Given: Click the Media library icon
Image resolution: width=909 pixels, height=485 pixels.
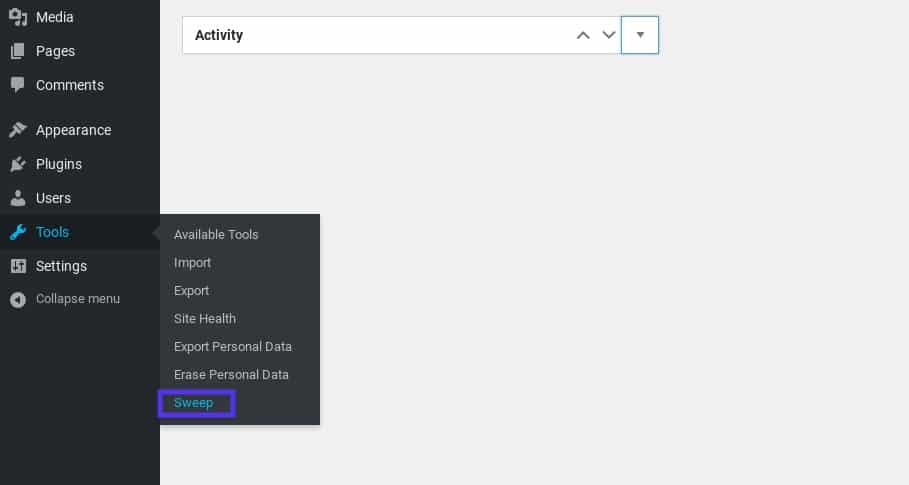Looking at the screenshot, I should coord(17,17).
